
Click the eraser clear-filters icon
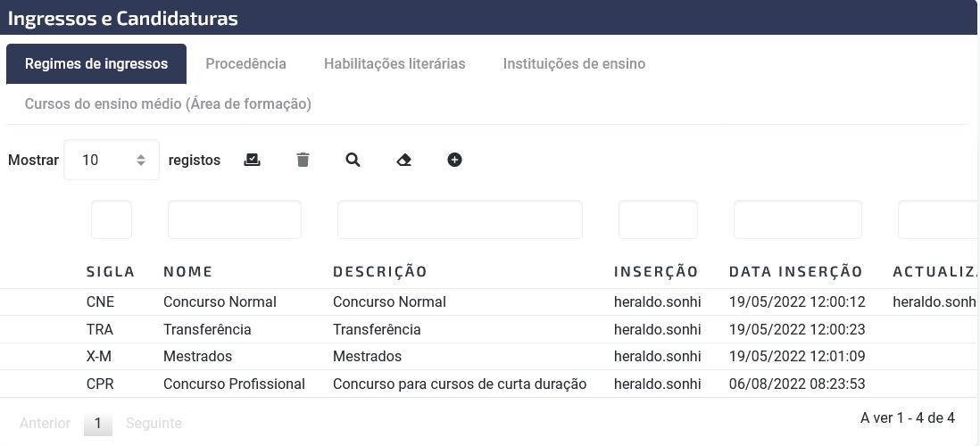pos(403,160)
